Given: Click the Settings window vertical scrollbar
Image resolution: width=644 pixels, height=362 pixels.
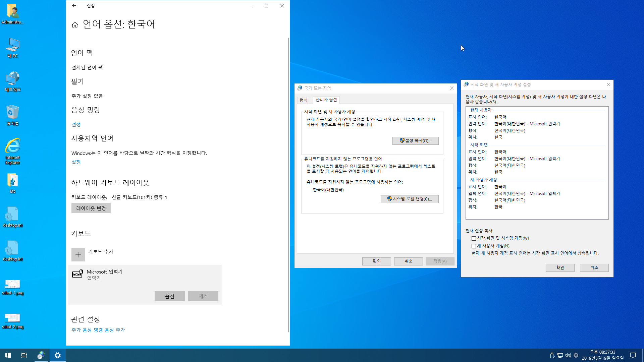Looking at the screenshot, I should click(x=288, y=184).
